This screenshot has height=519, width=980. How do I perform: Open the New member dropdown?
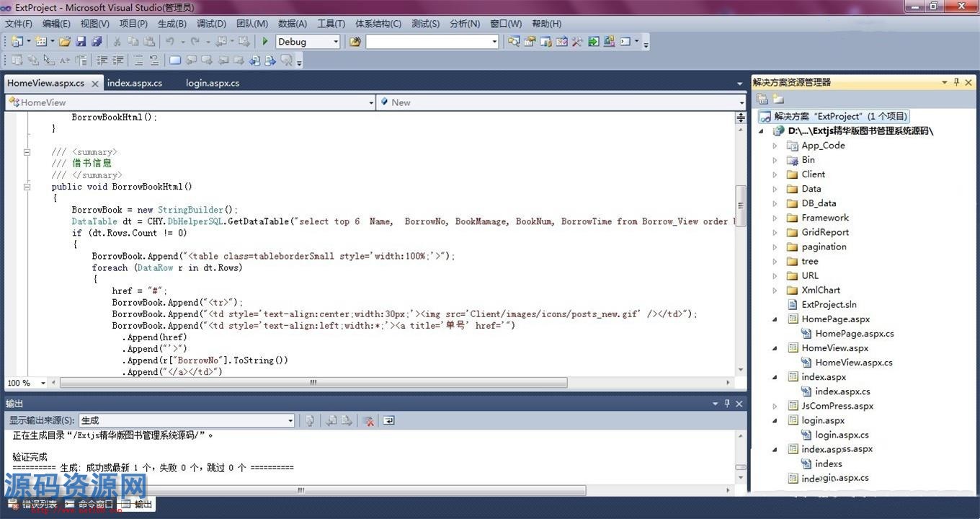741,102
